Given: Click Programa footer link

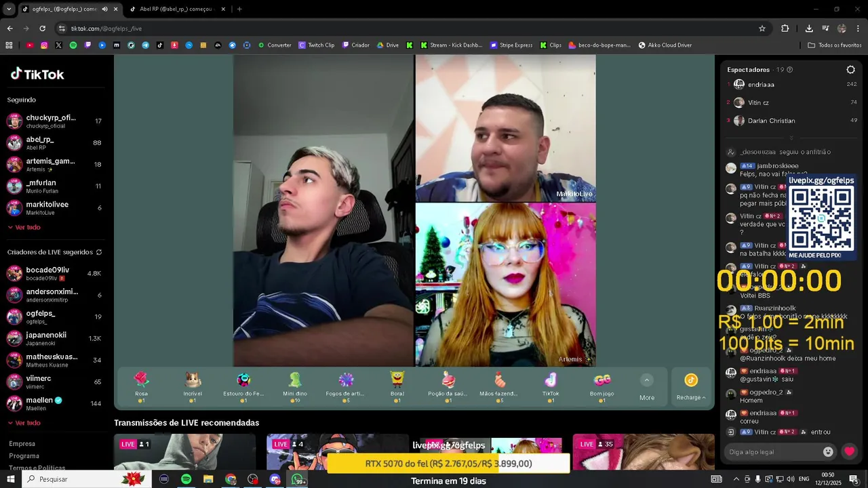Looking at the screenshot, I should [x=24, y=456].
